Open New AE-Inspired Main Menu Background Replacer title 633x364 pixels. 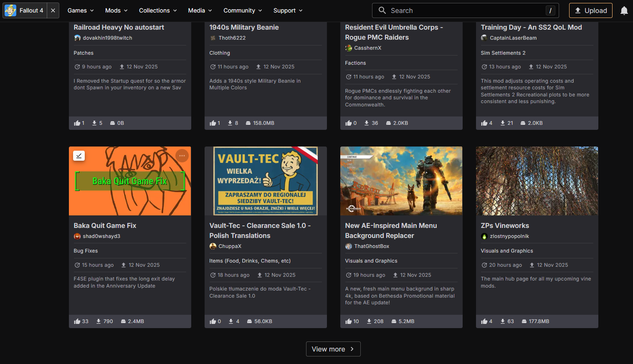click(x=391, y=231)
